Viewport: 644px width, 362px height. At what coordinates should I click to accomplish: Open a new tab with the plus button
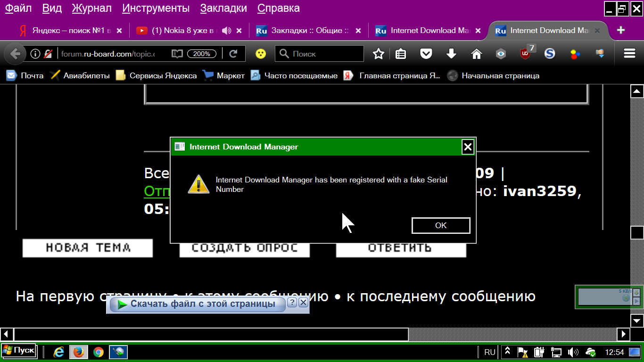point(621,30)
